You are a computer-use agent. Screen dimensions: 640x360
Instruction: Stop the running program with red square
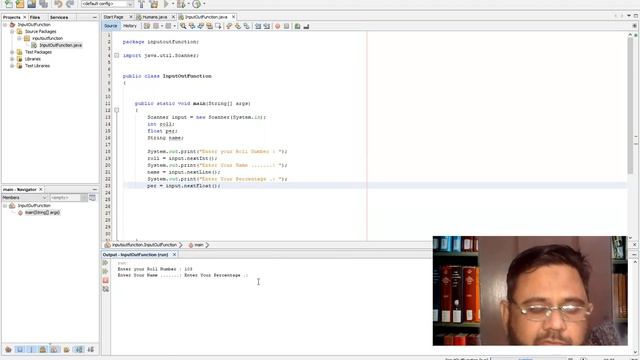coord(106,280)
